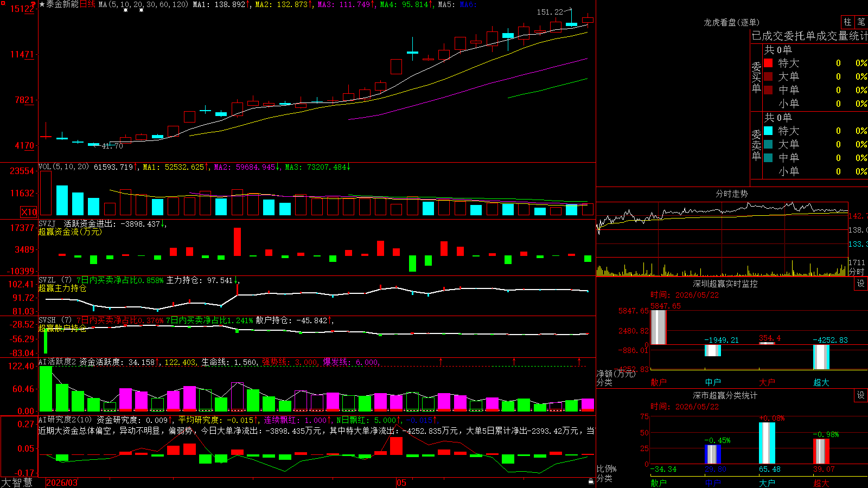
Task: Click the lock icon below the chart
Action: tap(591, 481)
